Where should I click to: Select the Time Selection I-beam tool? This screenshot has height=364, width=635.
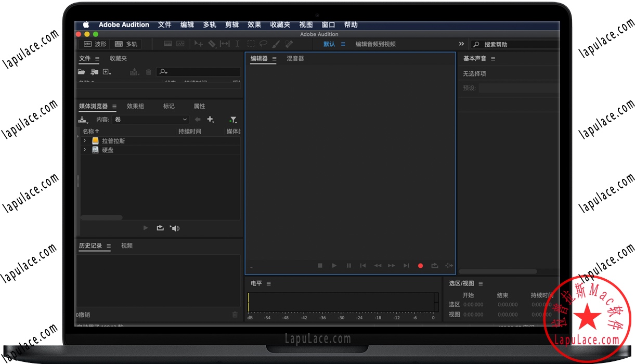point(237,44)
